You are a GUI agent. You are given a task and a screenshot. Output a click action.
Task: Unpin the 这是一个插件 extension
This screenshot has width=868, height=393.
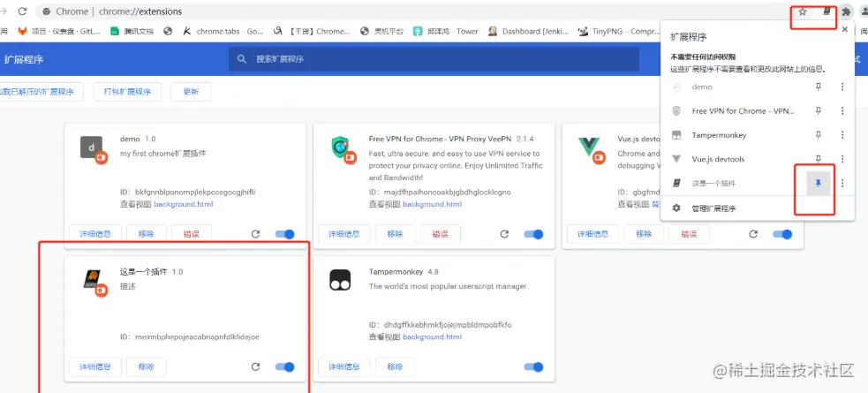point(819,183)
